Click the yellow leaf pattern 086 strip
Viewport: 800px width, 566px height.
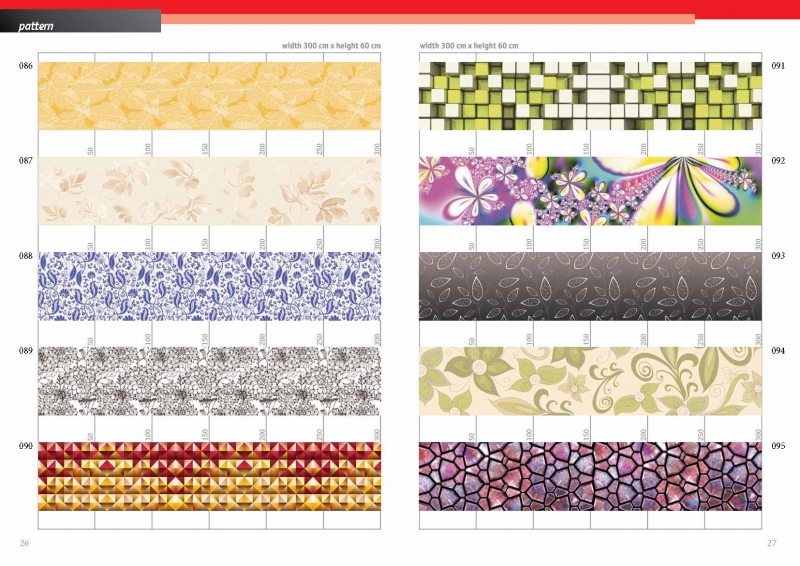point(209,95)
